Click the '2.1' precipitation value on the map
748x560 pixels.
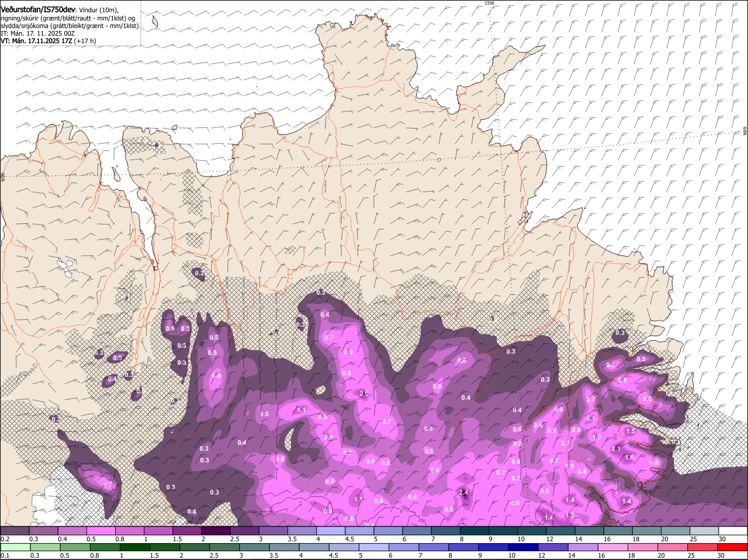pyautogui.click(x=616, y=448)
